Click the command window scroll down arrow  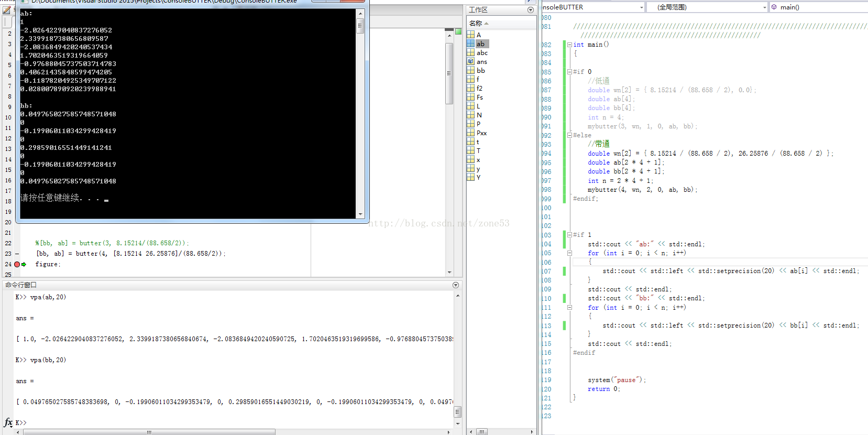pos(457,423)
